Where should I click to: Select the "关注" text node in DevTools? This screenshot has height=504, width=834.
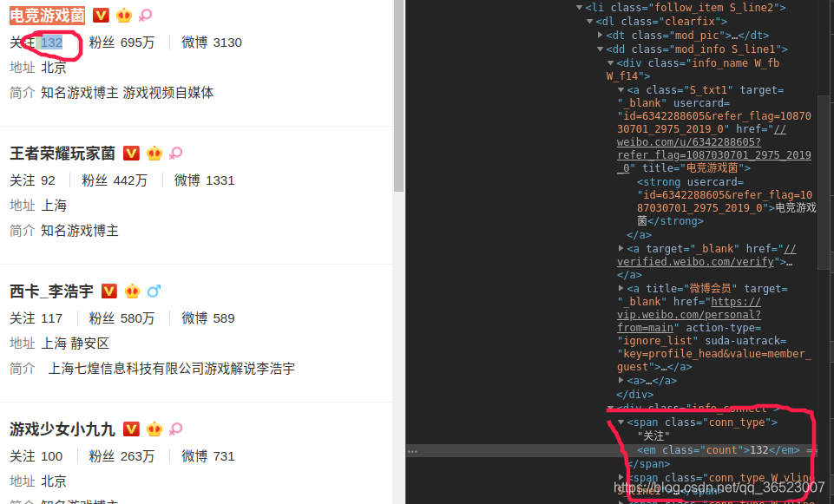pyautogui.click(x=653, y=436)
